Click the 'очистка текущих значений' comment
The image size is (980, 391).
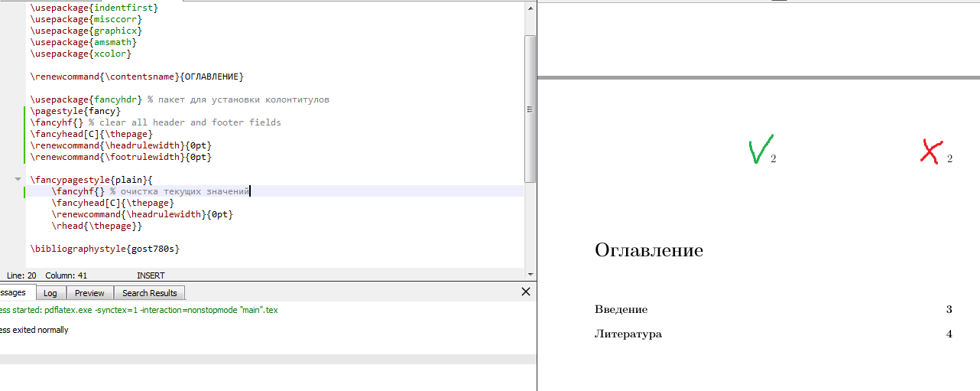[180, 191]
